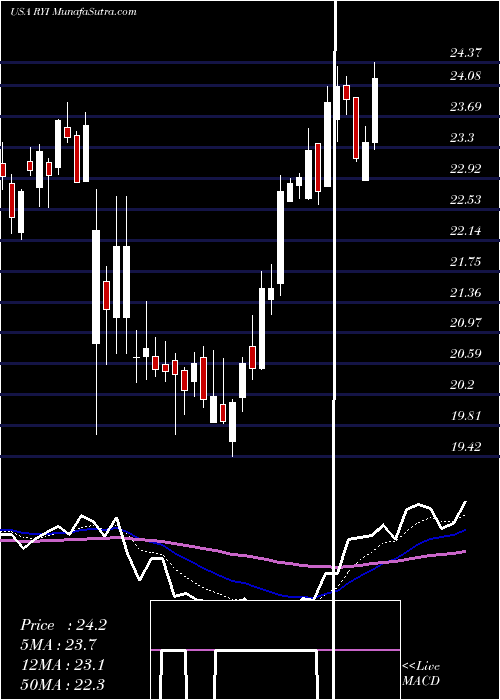This screenshot has height=700, width=500.
Task: Click the '12MA : 23.1' readout
Action: point(62,665)
